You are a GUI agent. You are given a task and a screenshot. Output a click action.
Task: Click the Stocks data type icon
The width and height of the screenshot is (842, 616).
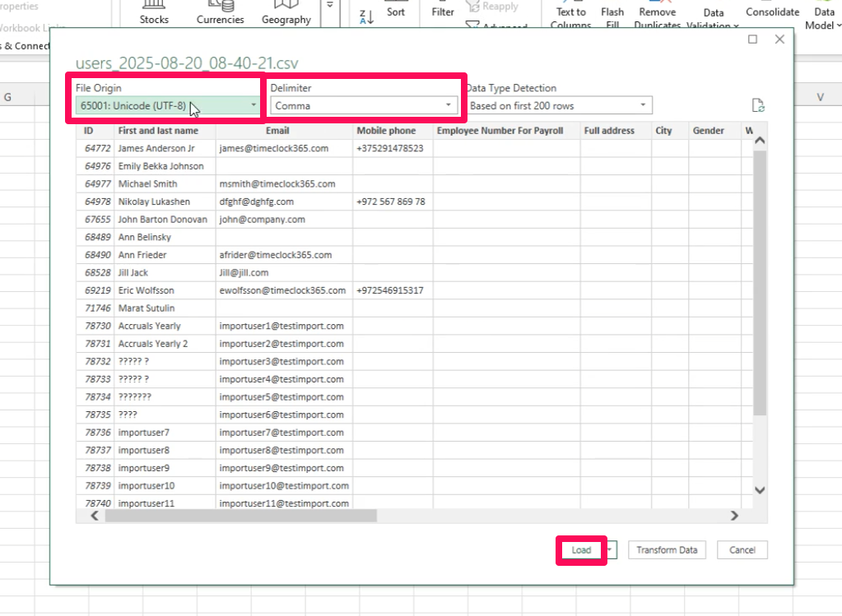point(154,12)
